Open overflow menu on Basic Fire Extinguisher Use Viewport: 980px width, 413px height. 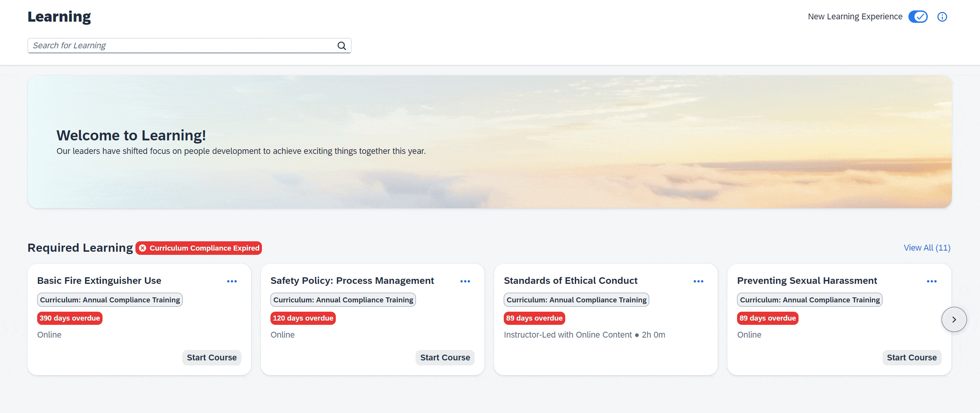(232, 281)
